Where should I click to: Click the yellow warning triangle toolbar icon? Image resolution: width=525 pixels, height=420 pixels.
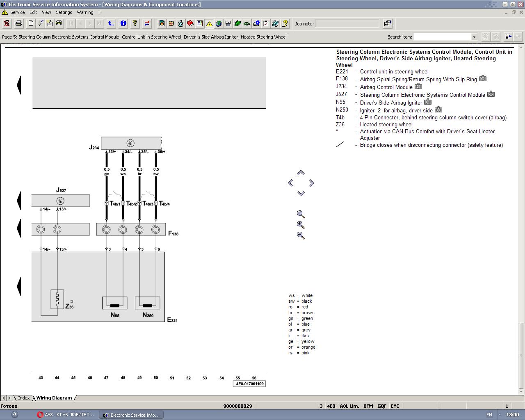click(x=209, y=23)
